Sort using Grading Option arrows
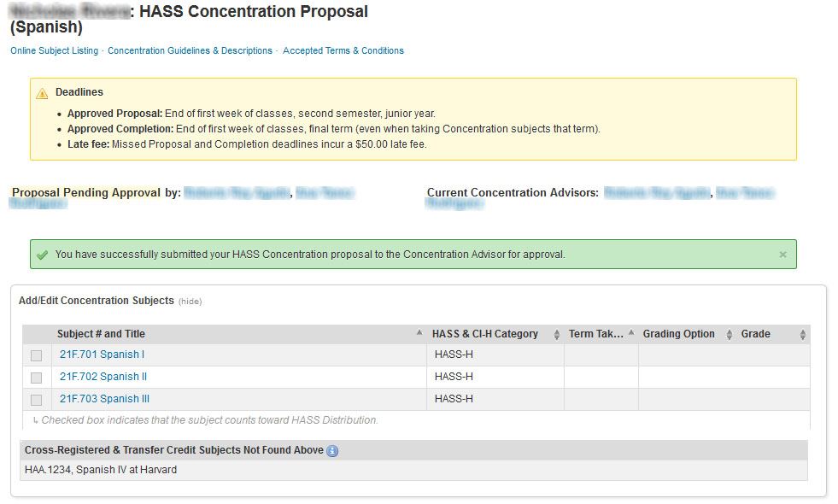This screenshot has height=504, width=838. (x=729, y=335)
